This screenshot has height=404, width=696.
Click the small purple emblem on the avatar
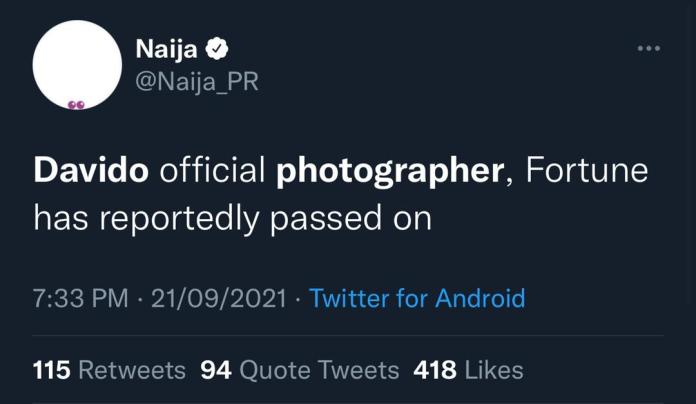pos(77,103)
